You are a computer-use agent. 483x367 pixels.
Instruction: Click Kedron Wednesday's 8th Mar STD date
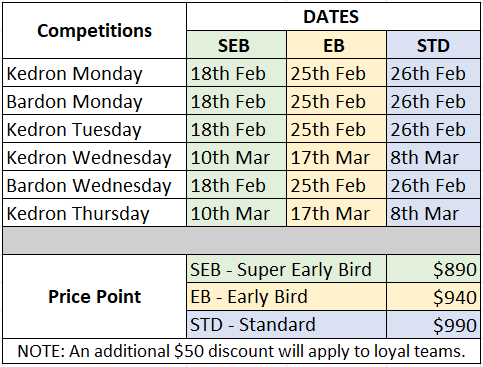pos(433,157)
